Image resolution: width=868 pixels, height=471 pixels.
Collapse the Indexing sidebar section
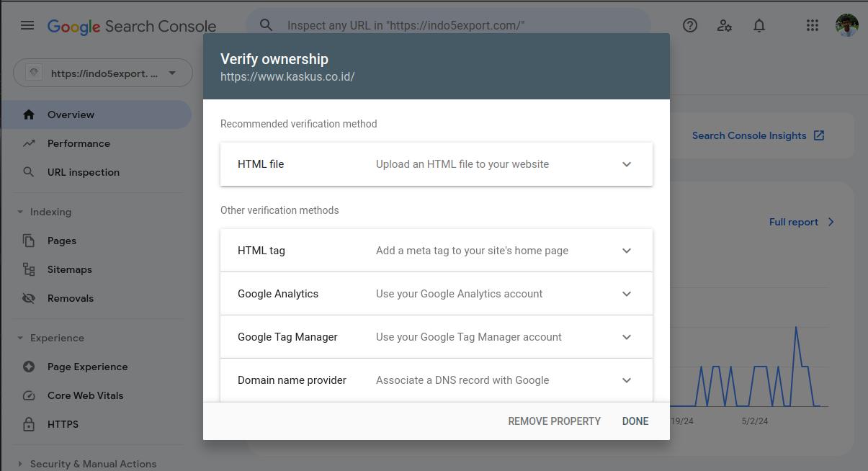pyautogui.click(x=44, y=212)
